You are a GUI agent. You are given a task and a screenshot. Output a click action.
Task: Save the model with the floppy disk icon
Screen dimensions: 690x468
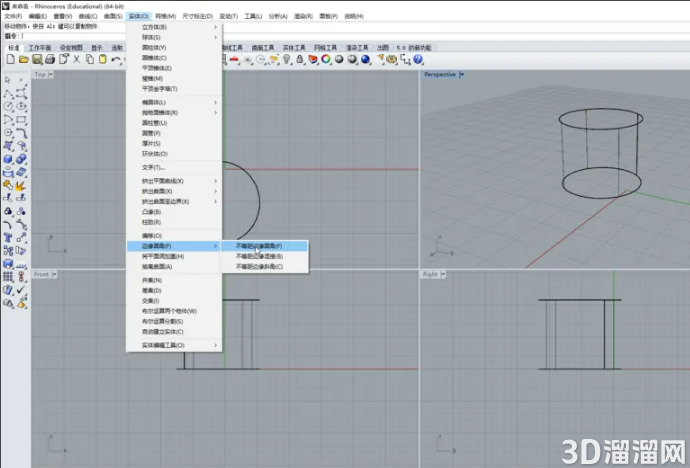37,59
